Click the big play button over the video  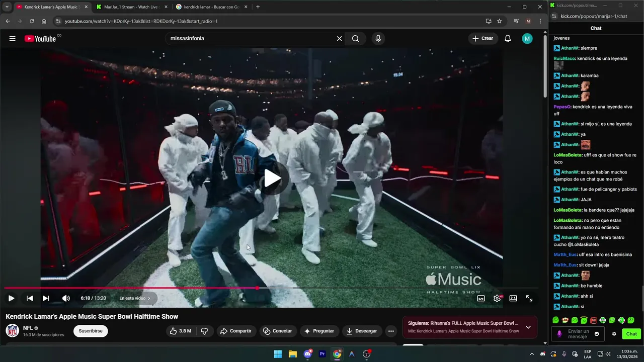[x=272, y=178]
